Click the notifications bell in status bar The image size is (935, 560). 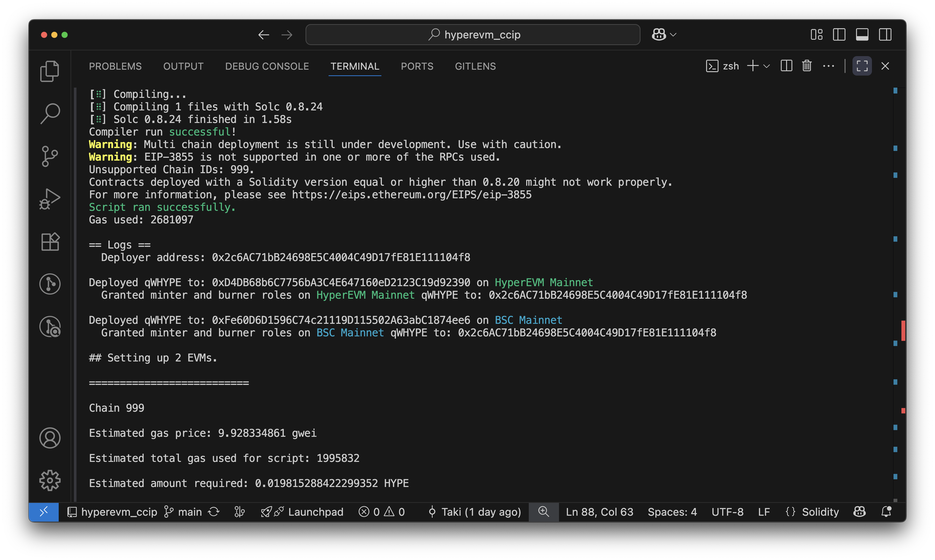click(x=886, y=512)
